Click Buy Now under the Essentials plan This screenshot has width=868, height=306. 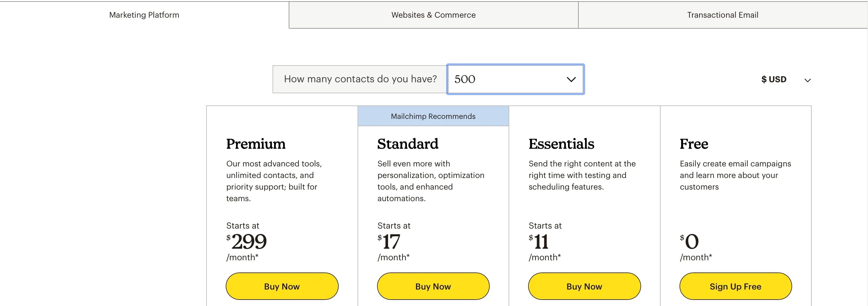point(584,286)
